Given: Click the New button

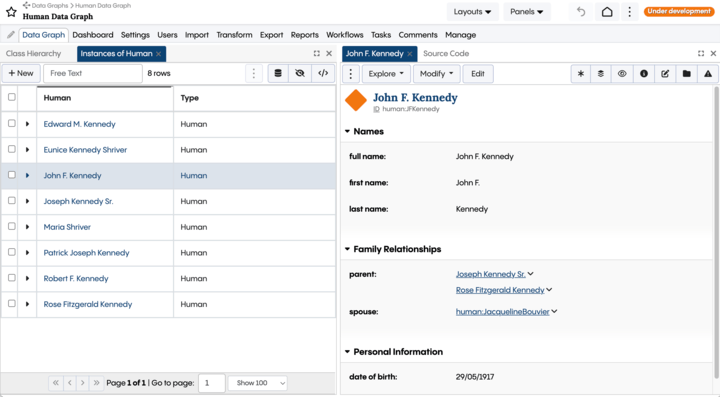Looking at the screenshot, I should point(21,73).
